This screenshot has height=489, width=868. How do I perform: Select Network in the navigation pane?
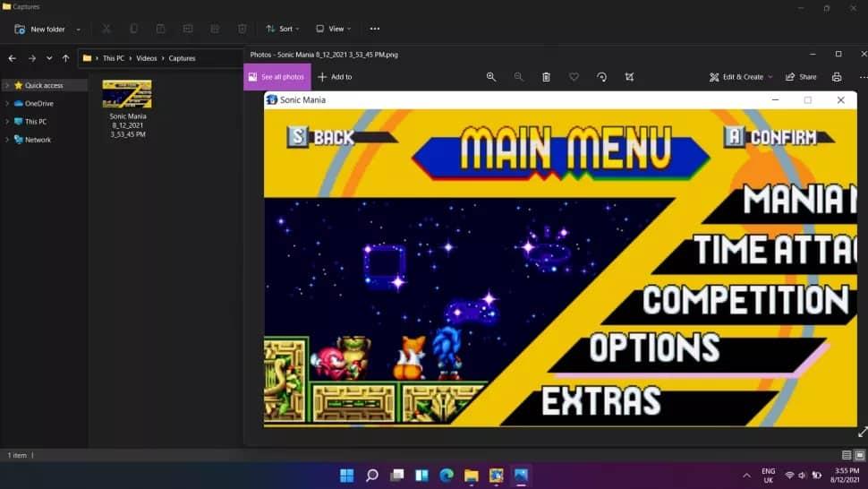(x=38, y=140)
